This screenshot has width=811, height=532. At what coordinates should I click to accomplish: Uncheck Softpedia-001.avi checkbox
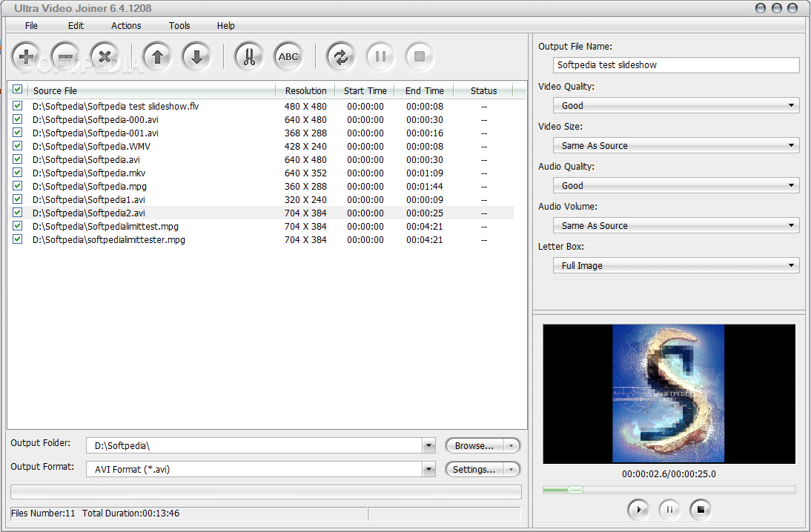[18, 133]
